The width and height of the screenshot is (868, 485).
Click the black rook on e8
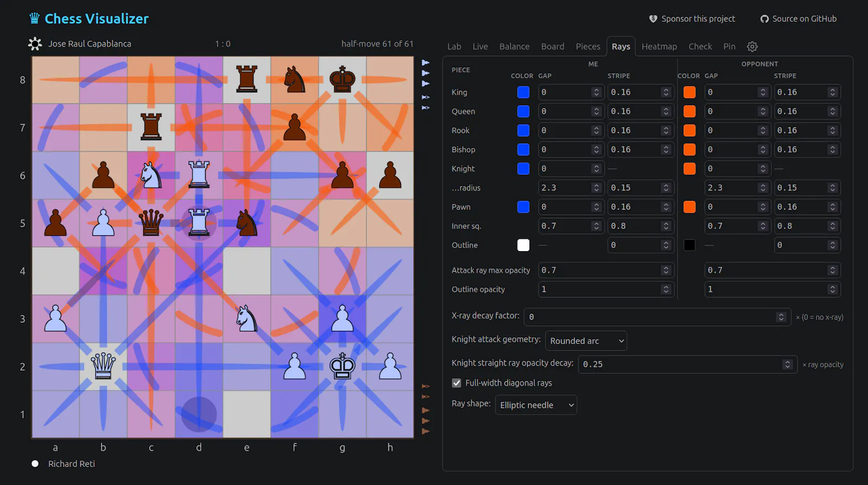click(247, 80)
